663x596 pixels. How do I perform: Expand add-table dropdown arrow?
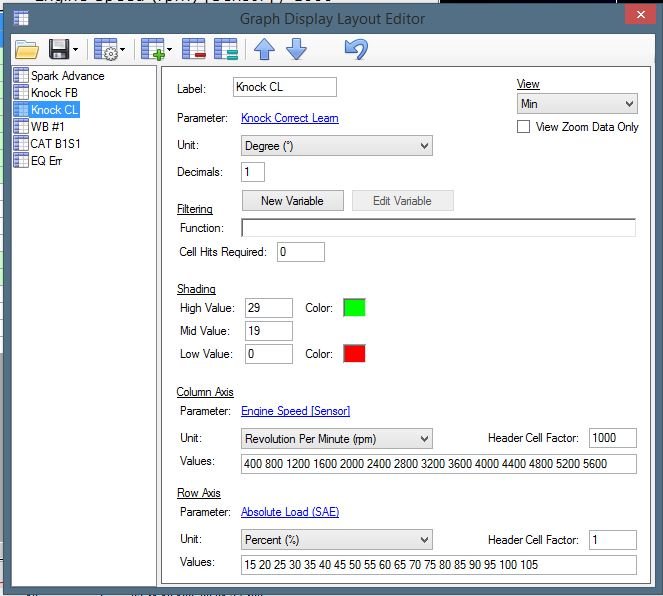tap(170, 49)
